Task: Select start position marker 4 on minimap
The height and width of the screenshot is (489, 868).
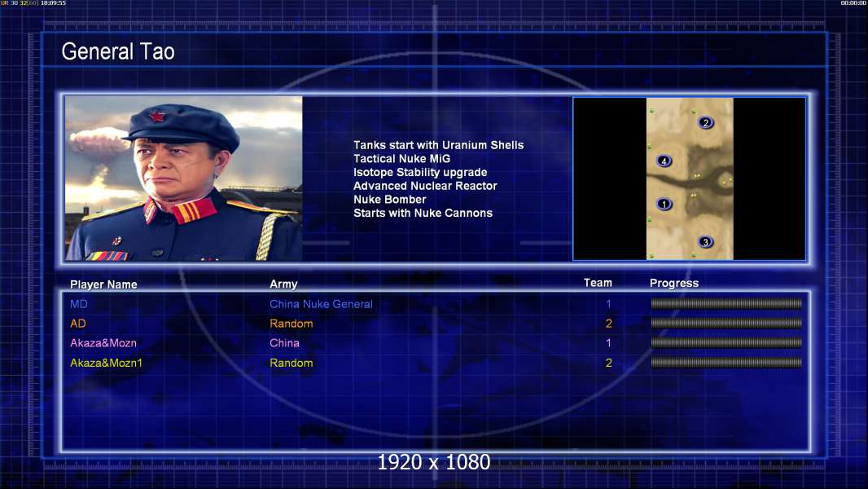Action: (x=664, y=161)
